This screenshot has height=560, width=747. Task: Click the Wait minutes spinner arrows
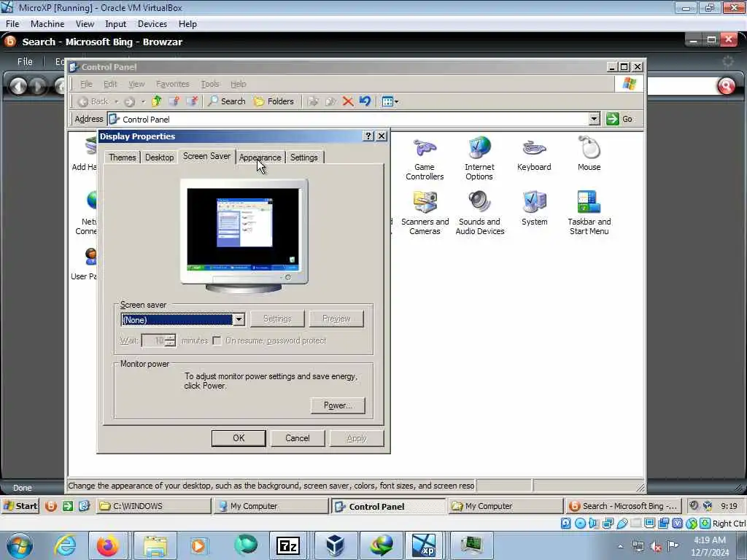tap(171, 341)
